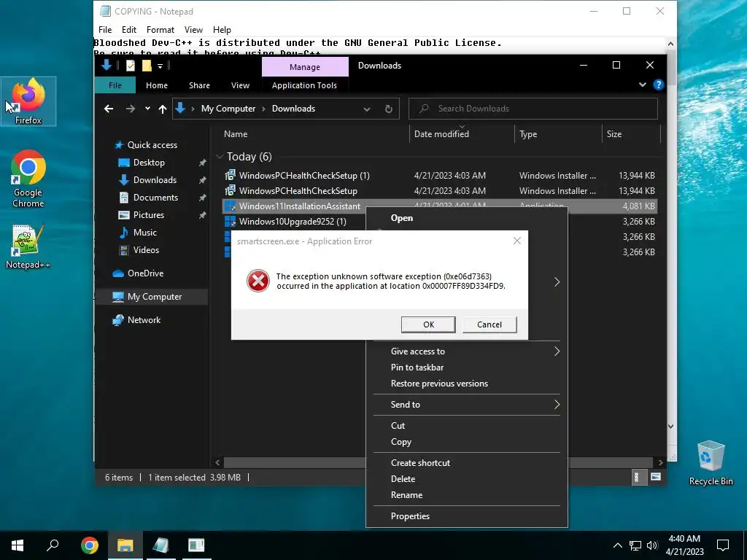Open Notepad's Help menu
747x560 pixels.
pos(222,29)
